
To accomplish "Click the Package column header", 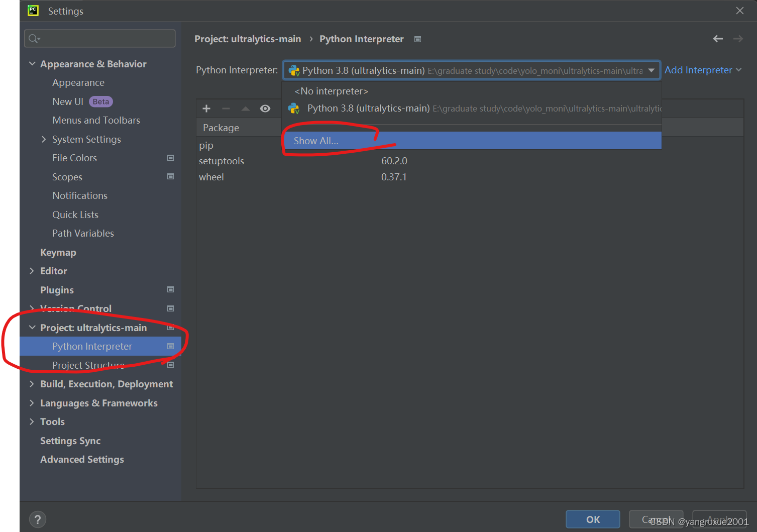I will tap(221, 128).
